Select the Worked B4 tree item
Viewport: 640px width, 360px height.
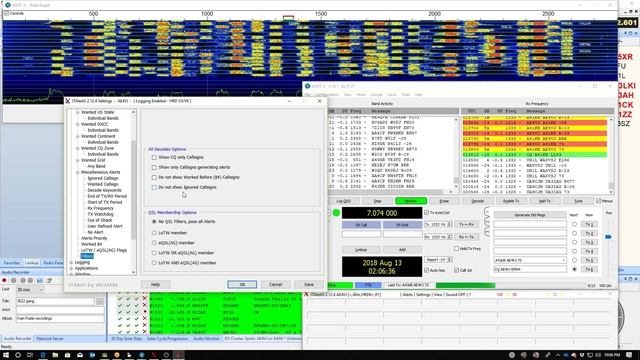91,244
